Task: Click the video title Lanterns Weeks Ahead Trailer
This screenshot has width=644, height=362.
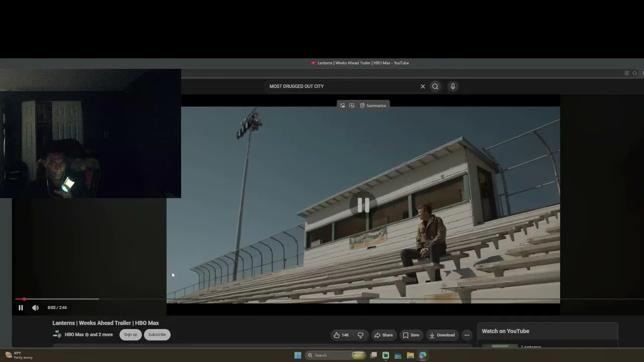Action: [106, 323]
